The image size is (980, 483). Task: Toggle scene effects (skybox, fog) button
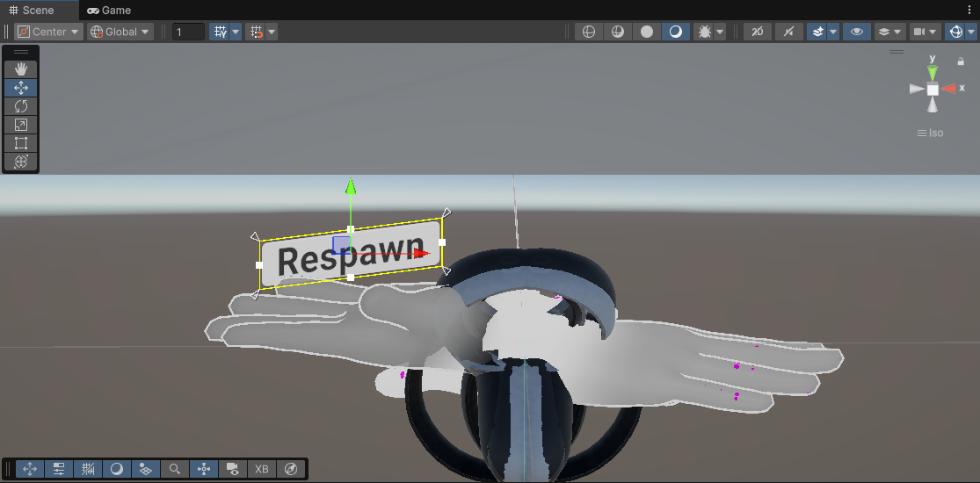click(x=817, y=32)
